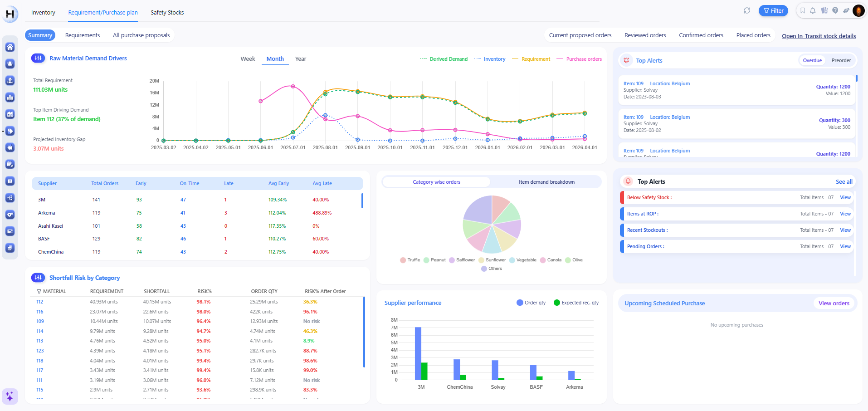Click the refresh icon near Filter
The image size is (868, 411).
pos(746,11)
